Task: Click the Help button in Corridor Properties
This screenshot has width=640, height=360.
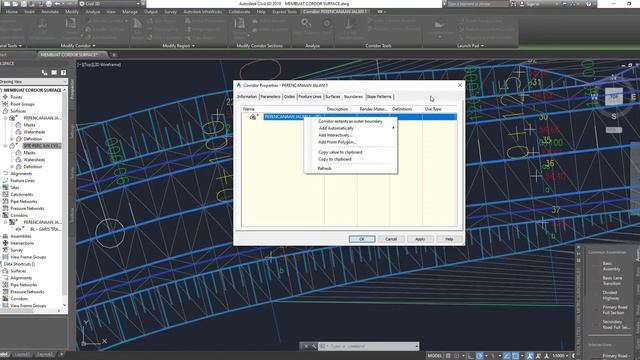Action: (x=449, y=239)
